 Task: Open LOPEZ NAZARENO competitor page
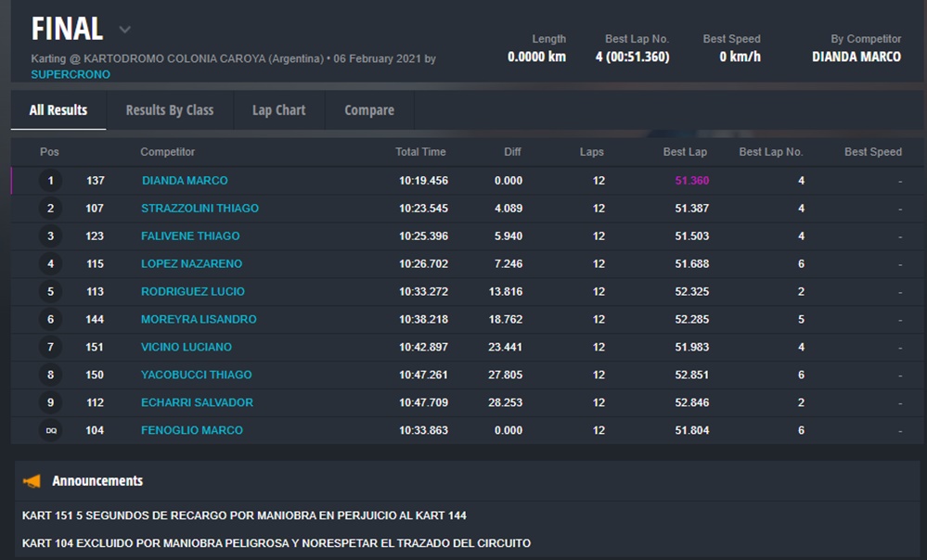[191, 264]
